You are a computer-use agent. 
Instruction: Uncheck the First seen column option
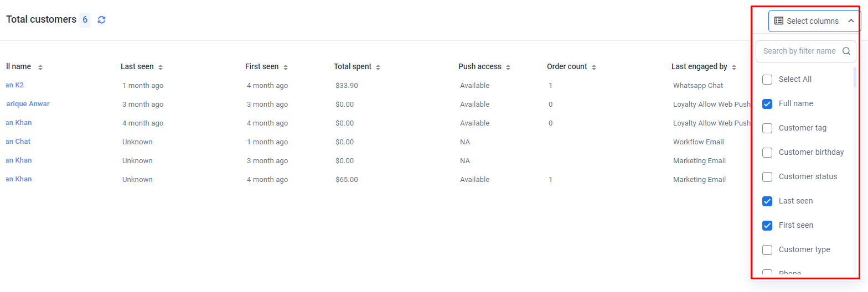pos(767,226)
